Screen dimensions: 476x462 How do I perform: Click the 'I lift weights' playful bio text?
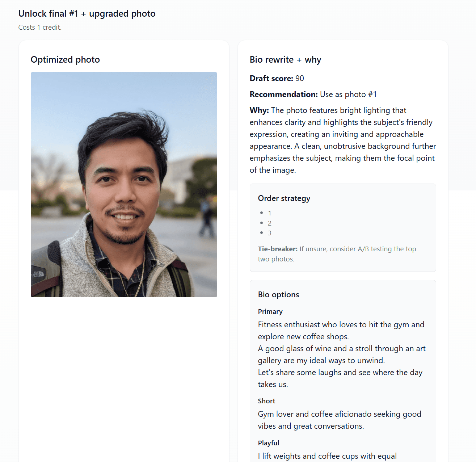pyautogui.click(x=327, y=456)
